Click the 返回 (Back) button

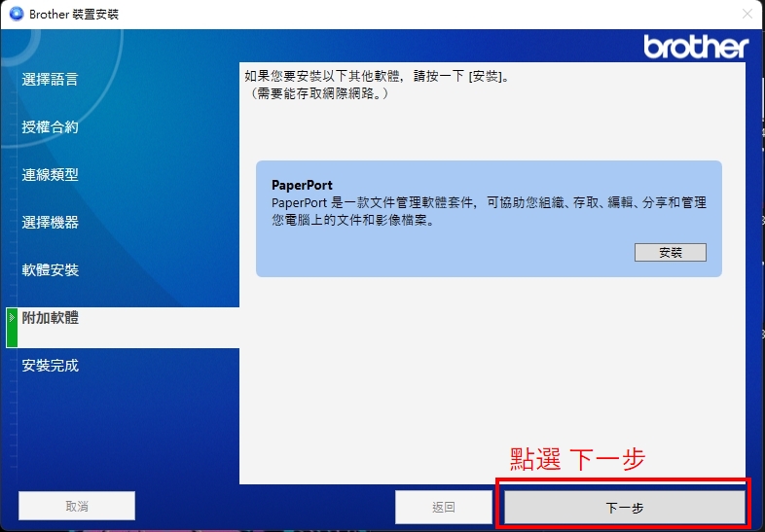[x=444, y=507]
